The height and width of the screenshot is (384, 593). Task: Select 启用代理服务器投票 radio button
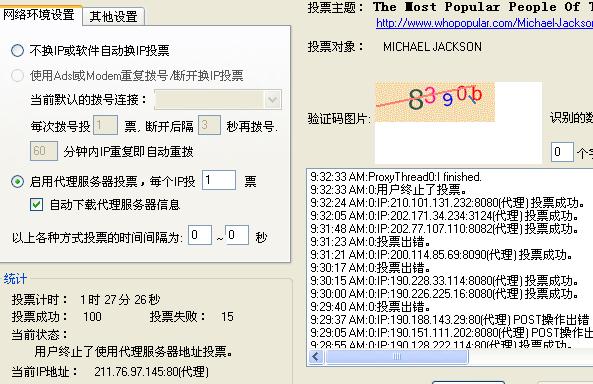(17, 182)
